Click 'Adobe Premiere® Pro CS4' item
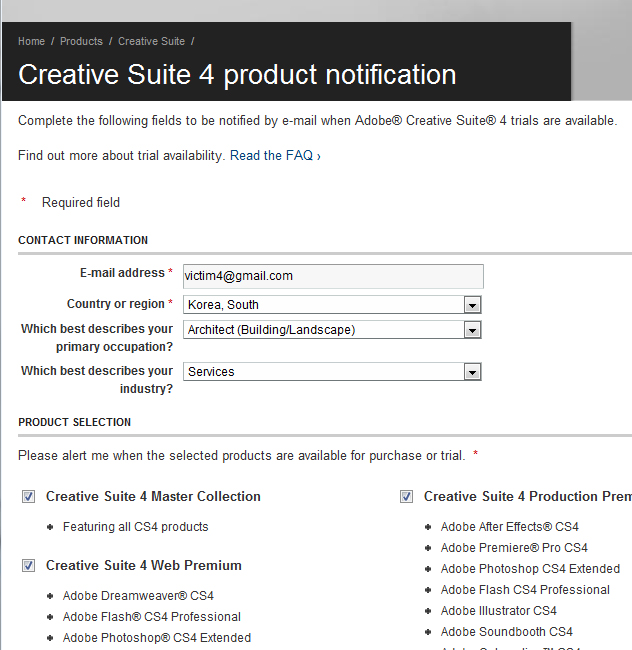Image resolution: width=632 pixels, height=650 pixels. (x=514, y=548)
